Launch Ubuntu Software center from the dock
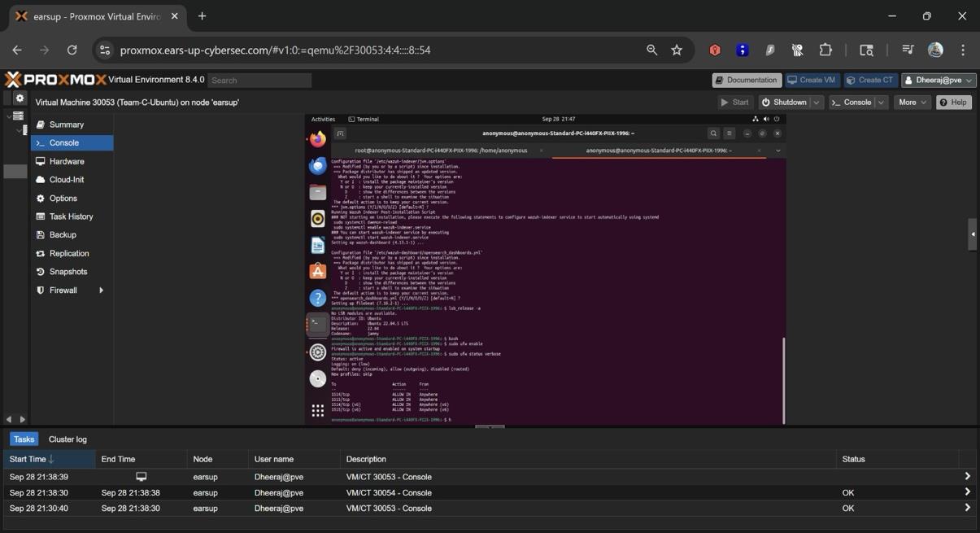Viewport: 980px width, 533px height. 316,271
